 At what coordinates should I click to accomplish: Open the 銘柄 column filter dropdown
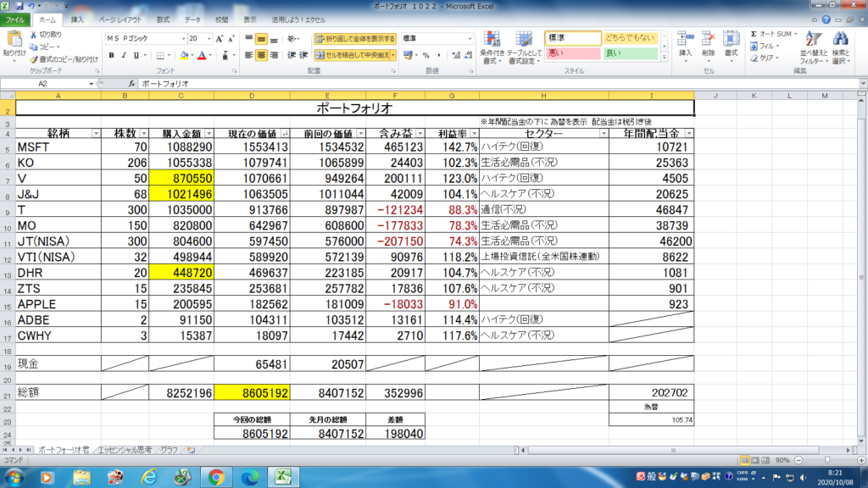[x=96, y=134]
